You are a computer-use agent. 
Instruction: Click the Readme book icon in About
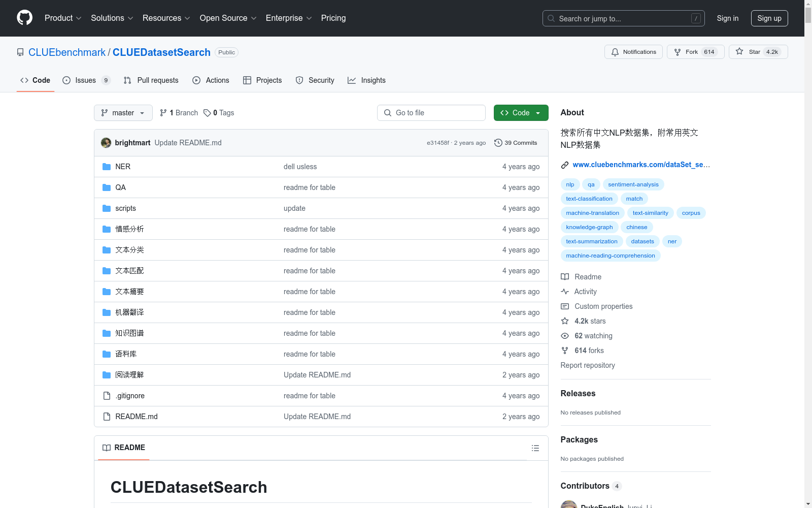(x=565, y=277)
